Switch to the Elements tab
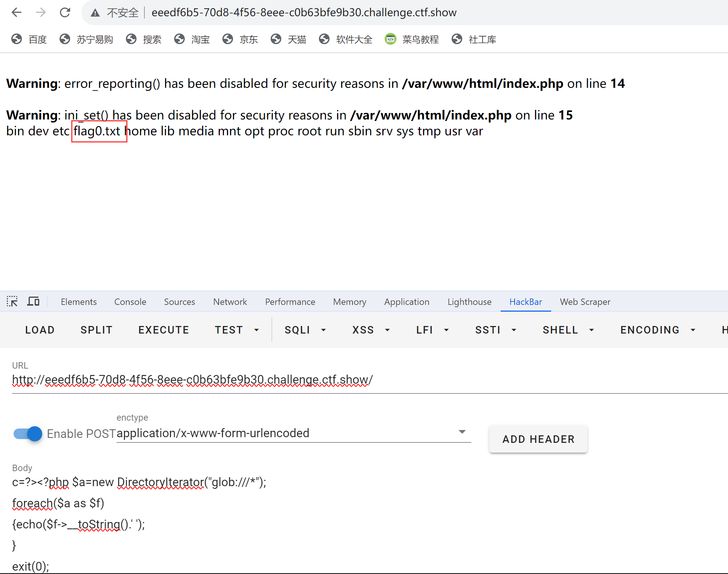Image resolution: width=728 pixels, height=574 pixels. pos(79,302)
